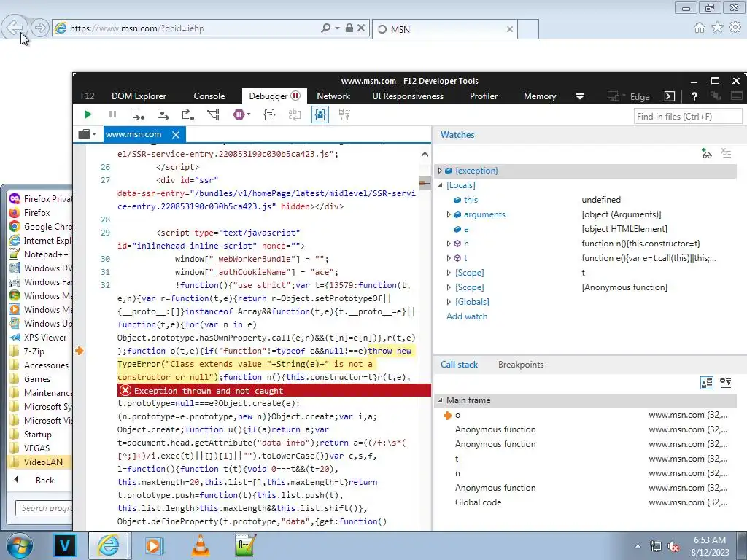Open IE Home icon
The width and height of the screenshot is (747, 560).
pos(700,28)
